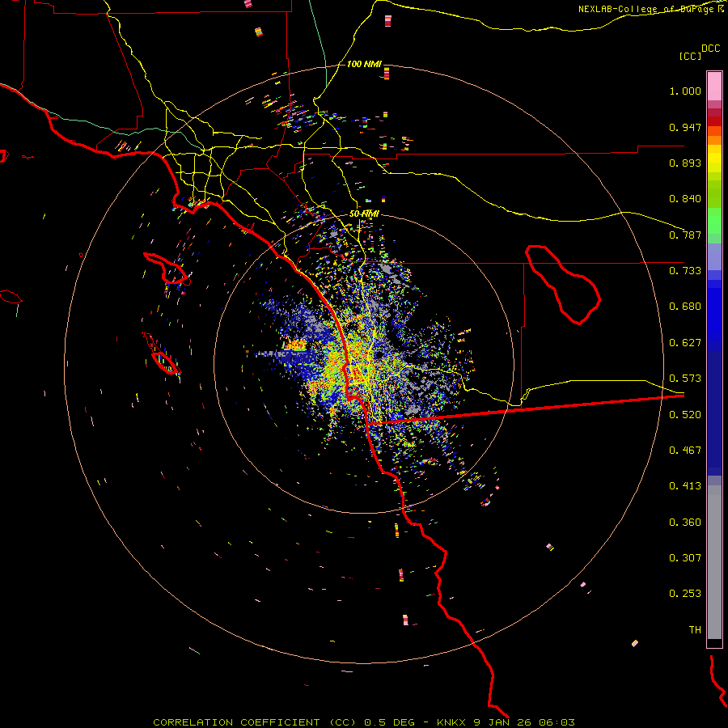Click the 0.467 legend value
728x728 pixels.
[x=685, y=451]
